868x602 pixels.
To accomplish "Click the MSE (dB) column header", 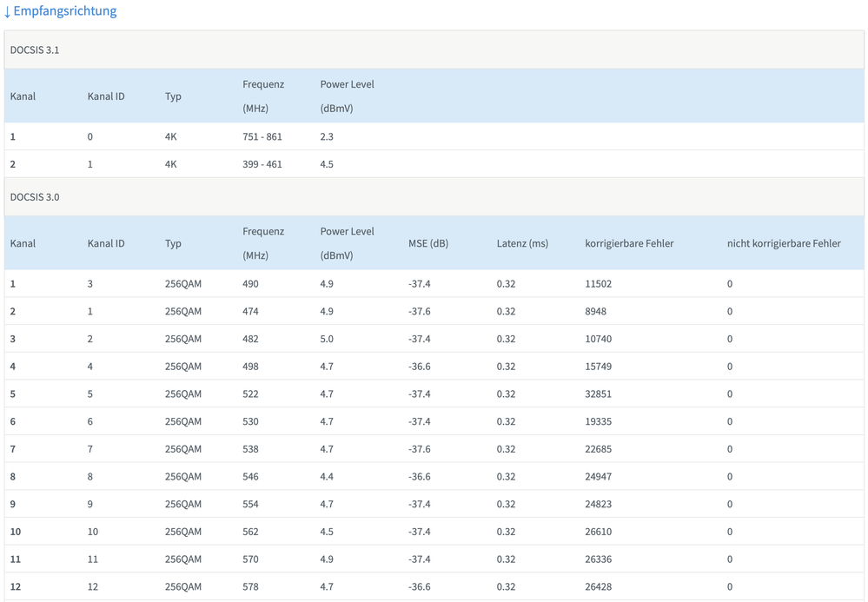I will point(427,243).
